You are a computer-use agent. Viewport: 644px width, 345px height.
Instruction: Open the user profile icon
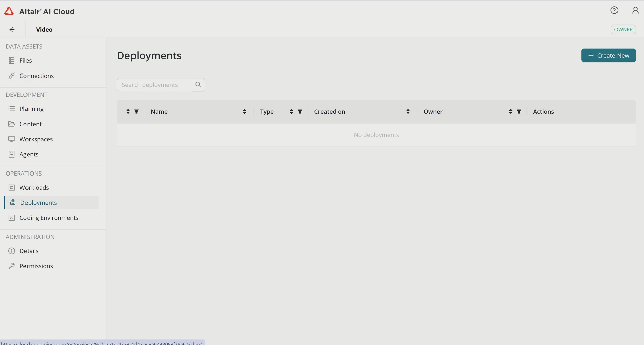pyautogui.click(x=635, y=10)
